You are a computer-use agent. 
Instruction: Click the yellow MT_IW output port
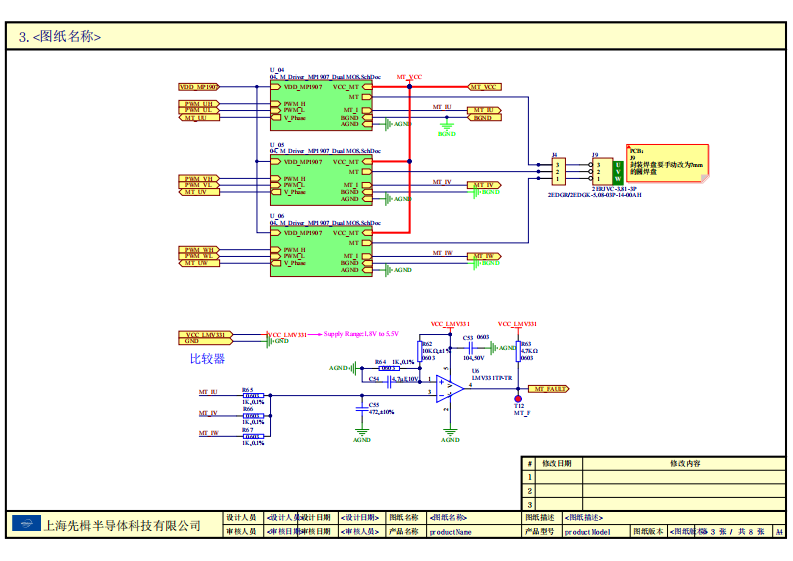pyautogui.click(x=484, y=256)
